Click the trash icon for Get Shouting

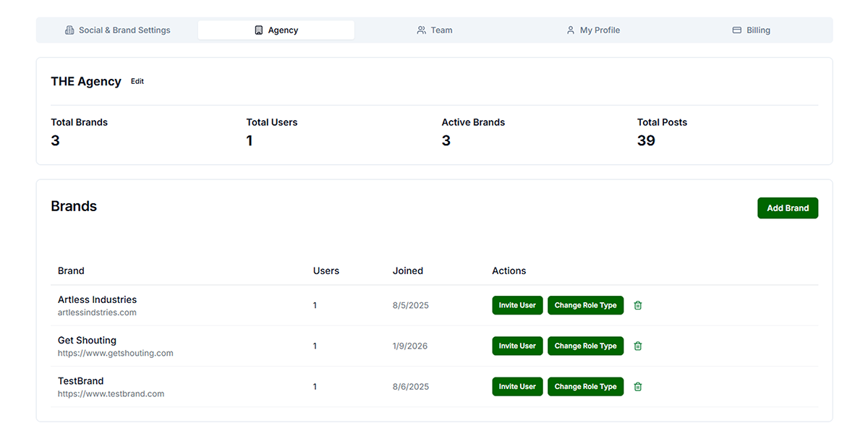pyautogui.click(x=637, y=346)
